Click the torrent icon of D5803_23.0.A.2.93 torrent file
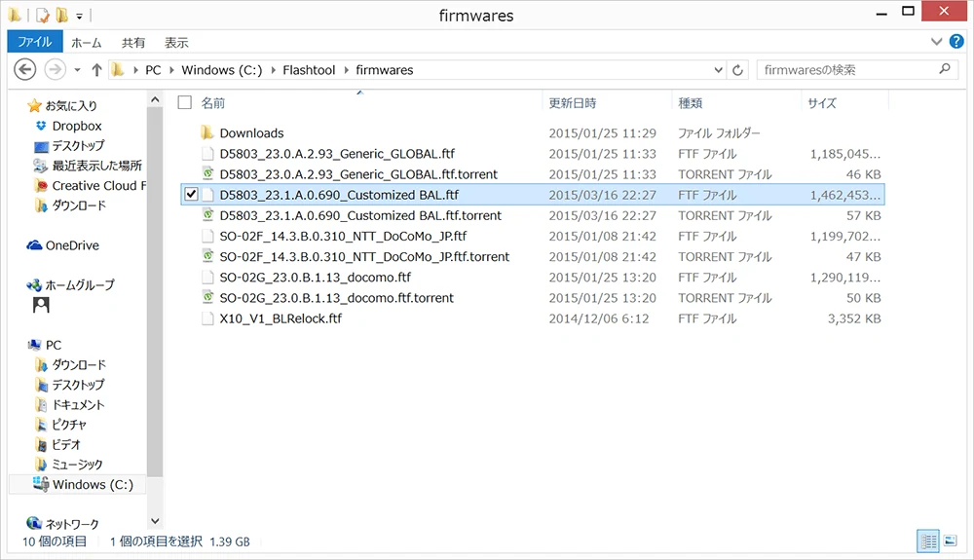 coord(208,173)
